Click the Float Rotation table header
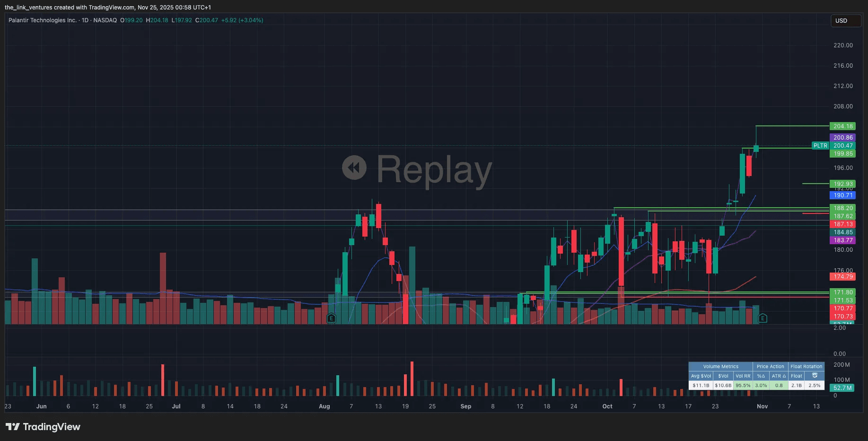 point(806,367)
